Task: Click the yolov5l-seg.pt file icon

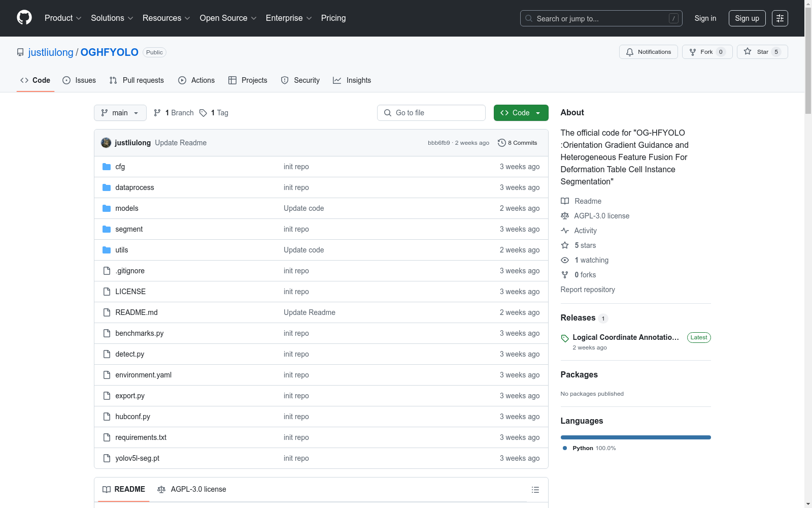Action: click(x=107, y=458)
